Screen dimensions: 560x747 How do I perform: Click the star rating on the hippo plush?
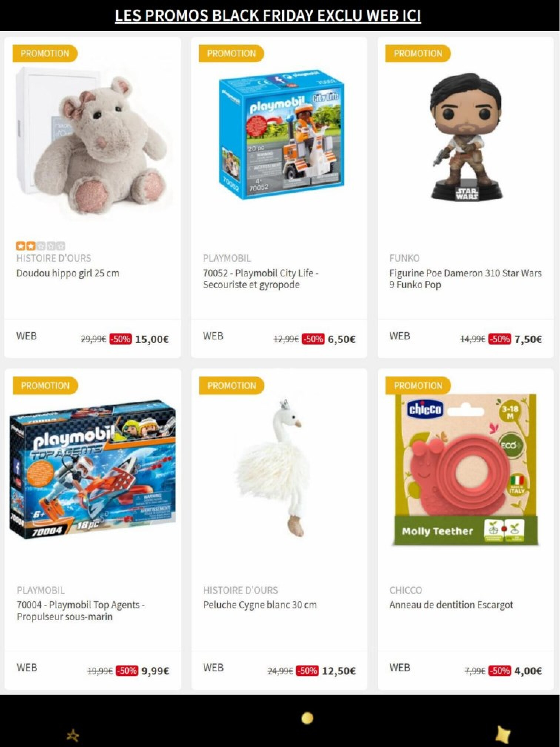coord(41,246)
